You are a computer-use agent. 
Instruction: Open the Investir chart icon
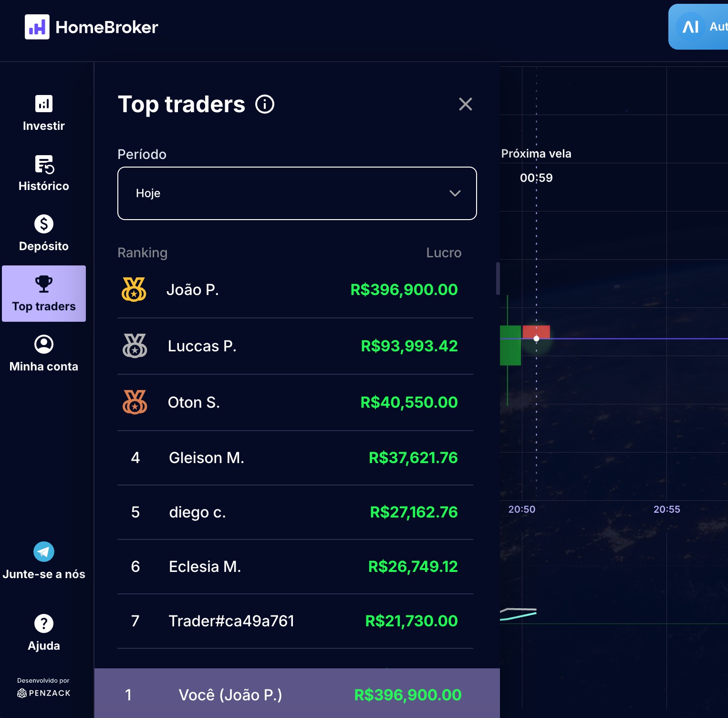click(x=44, y=104)
